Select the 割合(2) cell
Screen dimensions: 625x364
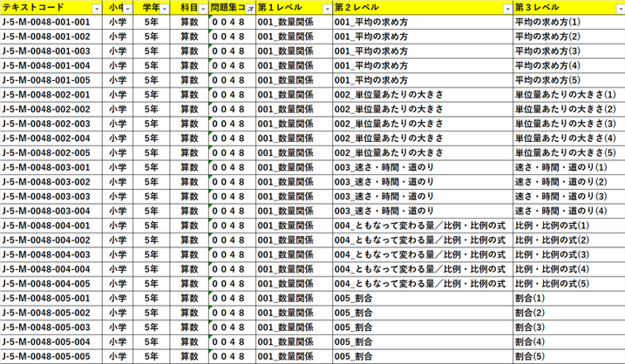coord(569,313)
